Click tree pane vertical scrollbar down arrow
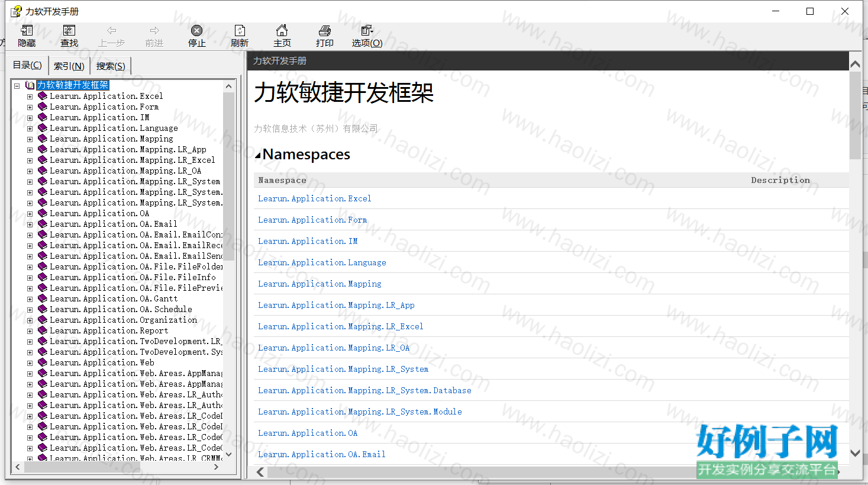 pos(229,455)
